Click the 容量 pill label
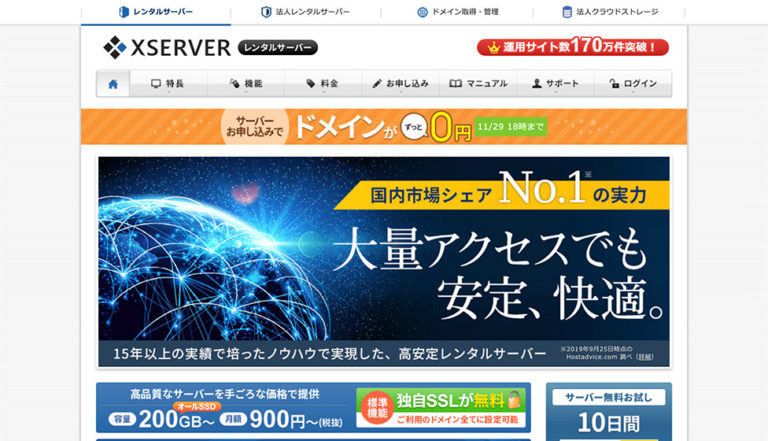 tap(122, 419)
